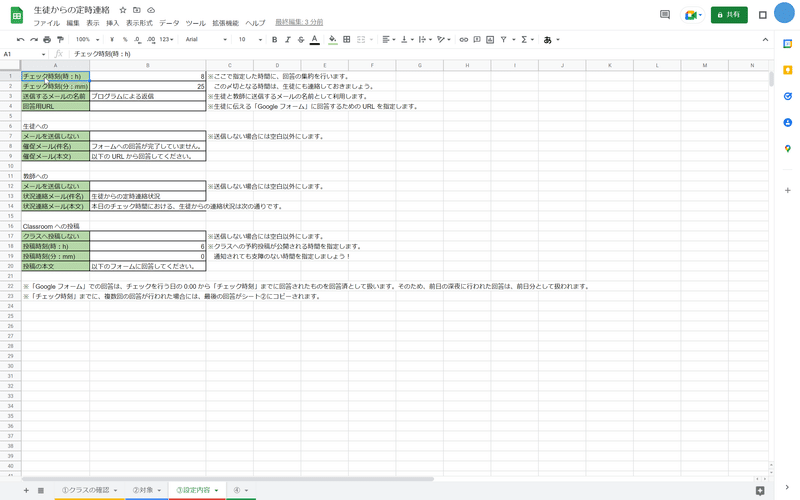Toggle strikethrough formatting

[x=301, y=39]
